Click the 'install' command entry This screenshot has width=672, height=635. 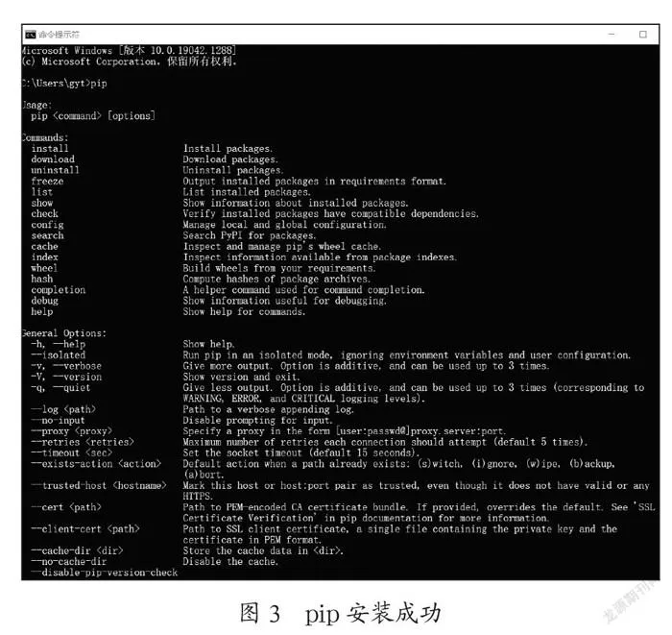(x=50, y=149)
